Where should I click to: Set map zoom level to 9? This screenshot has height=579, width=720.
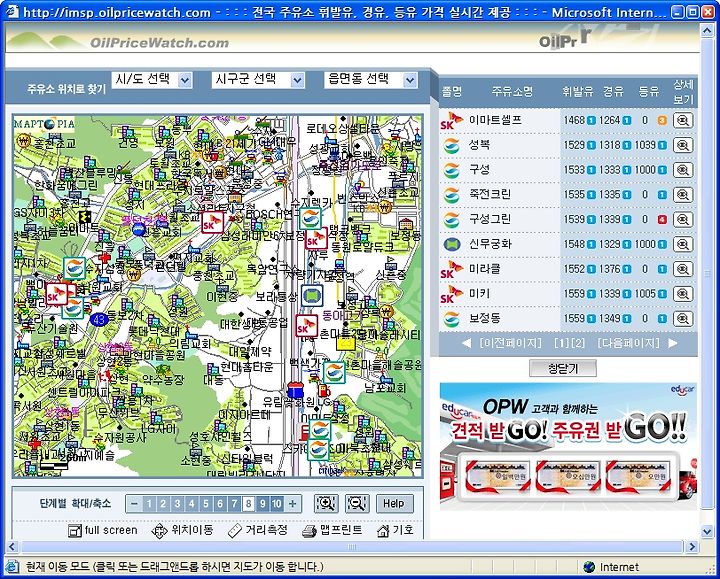coord(263,504)
